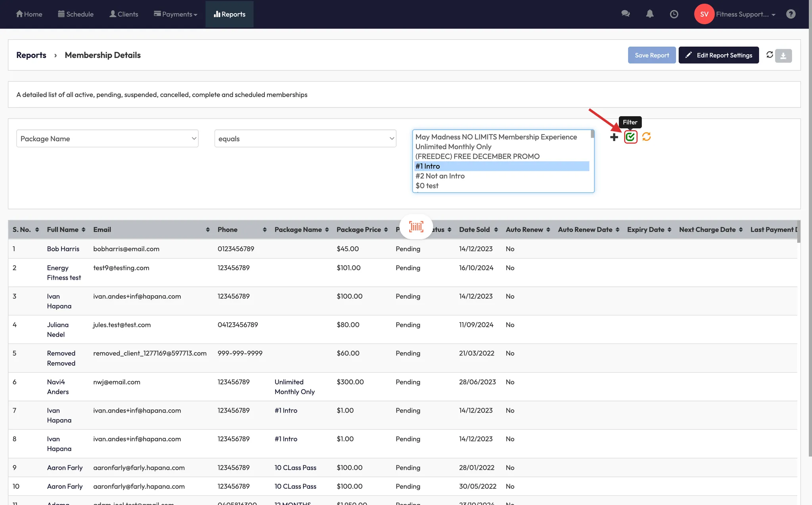Screen dimensions: 812x505
Task: Click the green Filter checkmark icon
Action: (x=630, y=137)
